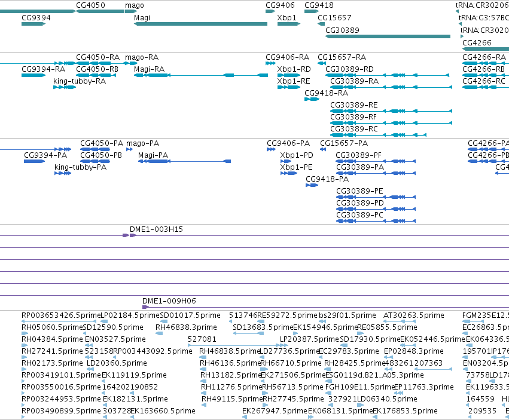Click the Xbp1 gene bar
Image resolution: width=509 pixels, height=420 pixels.
pos(289,24)
